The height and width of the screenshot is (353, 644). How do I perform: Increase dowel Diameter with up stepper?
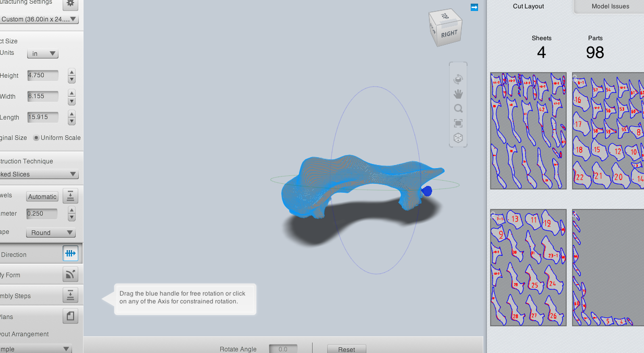coord(72,210)
